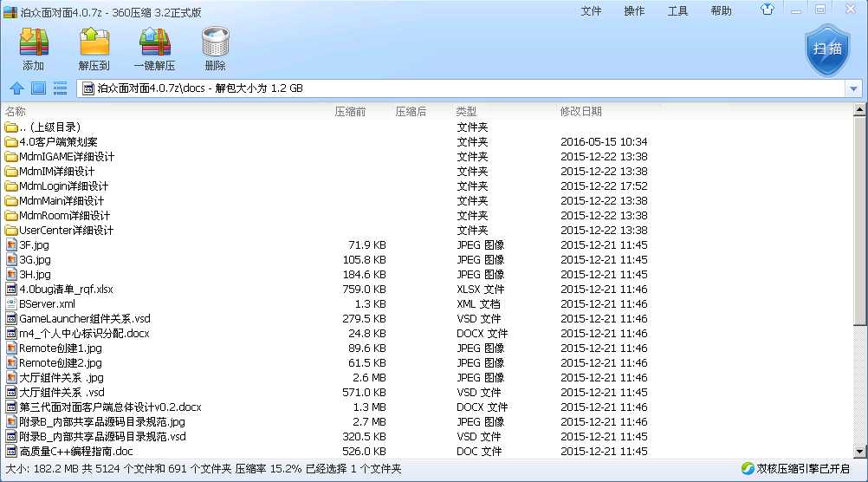Sort by 类型 column header
Viewport: 868px width, 482px height.
coord(466,111)
